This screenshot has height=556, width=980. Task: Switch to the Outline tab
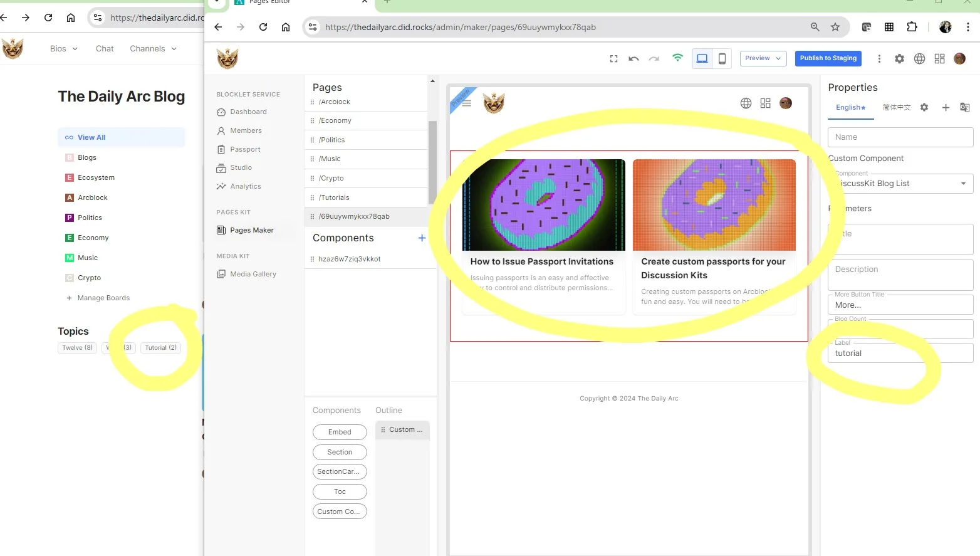(x=388, y=411)
